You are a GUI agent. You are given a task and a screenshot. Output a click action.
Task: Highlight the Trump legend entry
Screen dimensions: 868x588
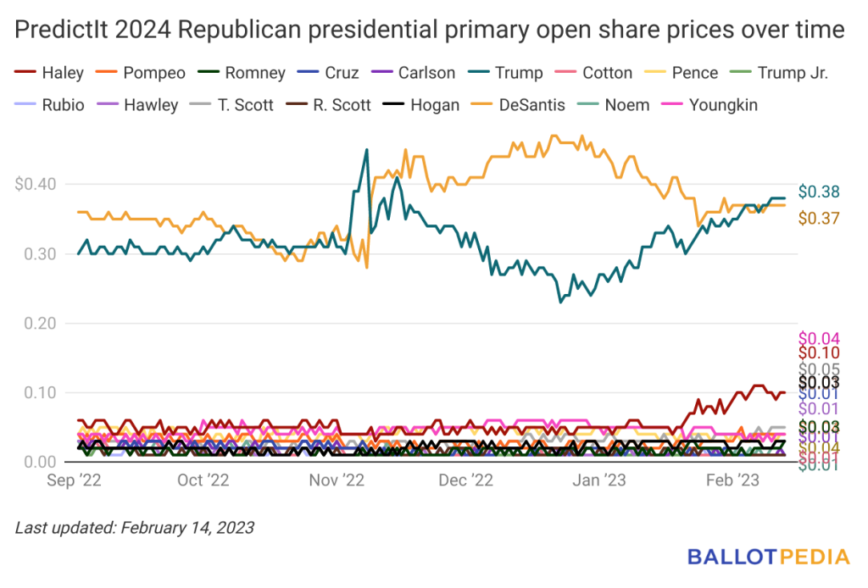pos(505,73)
